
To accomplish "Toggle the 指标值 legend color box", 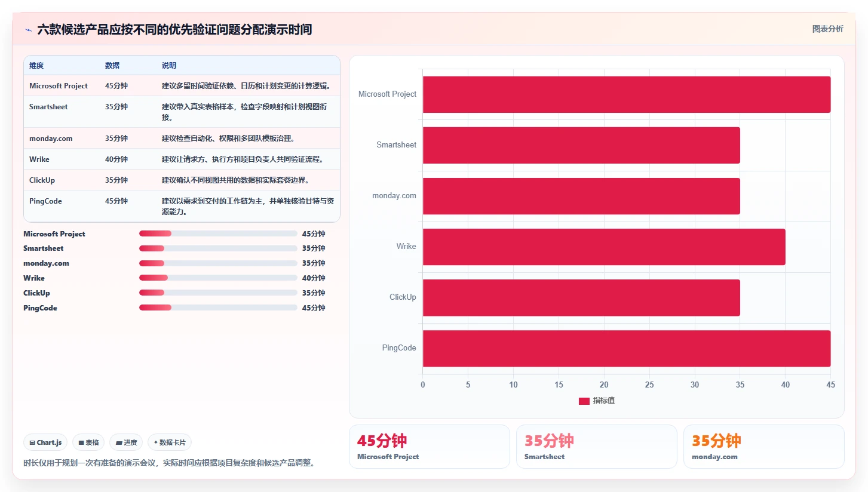I will (584, 401).
